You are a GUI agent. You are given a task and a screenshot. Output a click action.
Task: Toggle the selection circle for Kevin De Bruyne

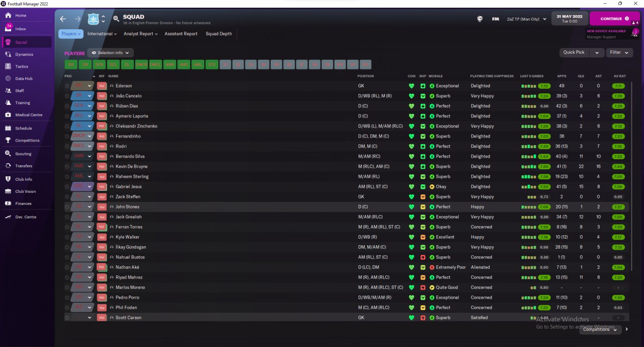coord(67,167)
